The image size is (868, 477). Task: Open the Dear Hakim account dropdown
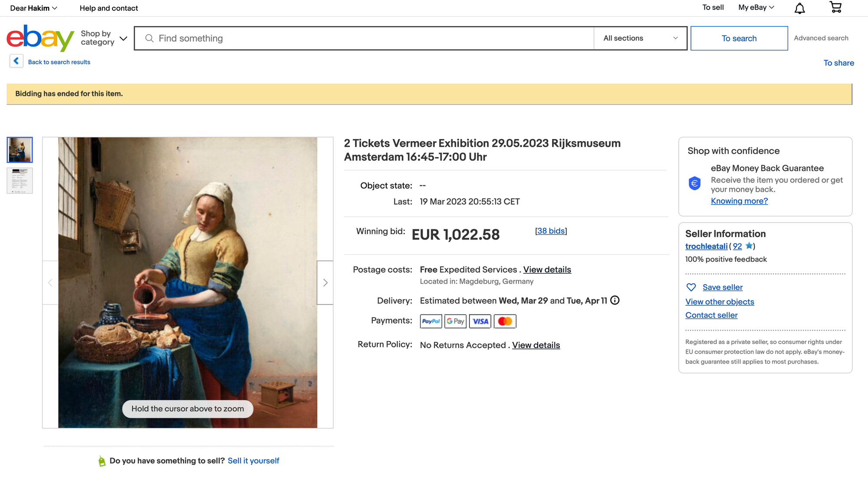tap(33, 8)
